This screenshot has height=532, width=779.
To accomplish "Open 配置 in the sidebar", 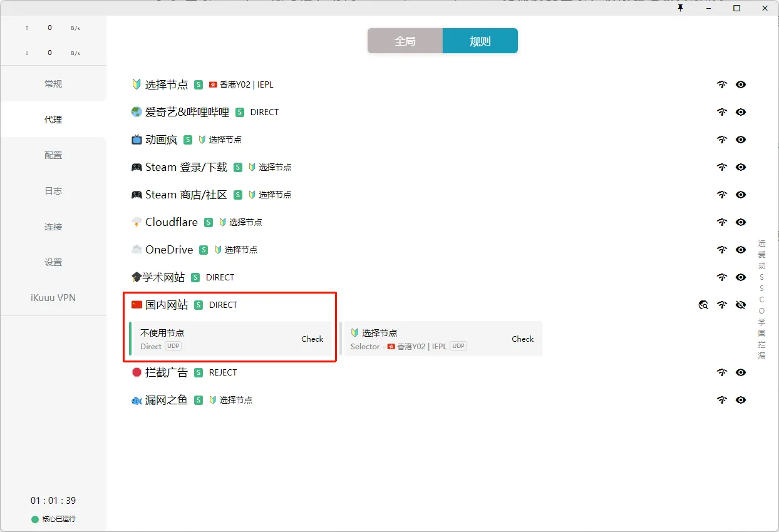I will tap(53, 155).
